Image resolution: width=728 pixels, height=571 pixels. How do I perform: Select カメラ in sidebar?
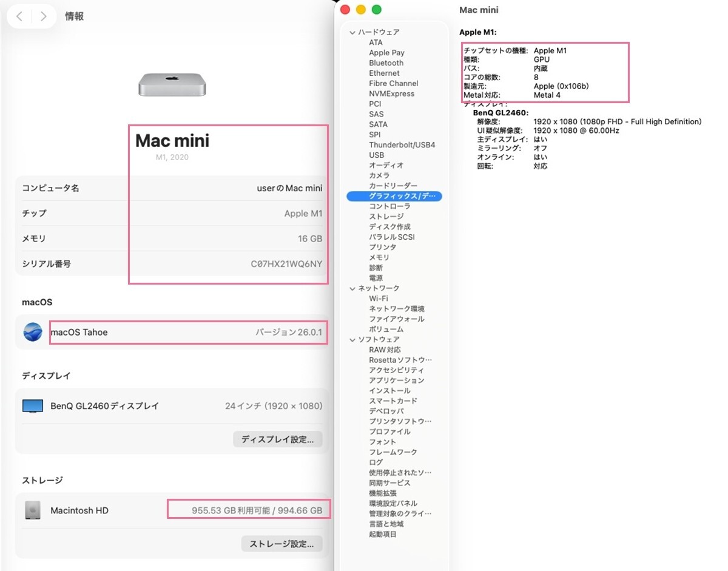[379, 175]
